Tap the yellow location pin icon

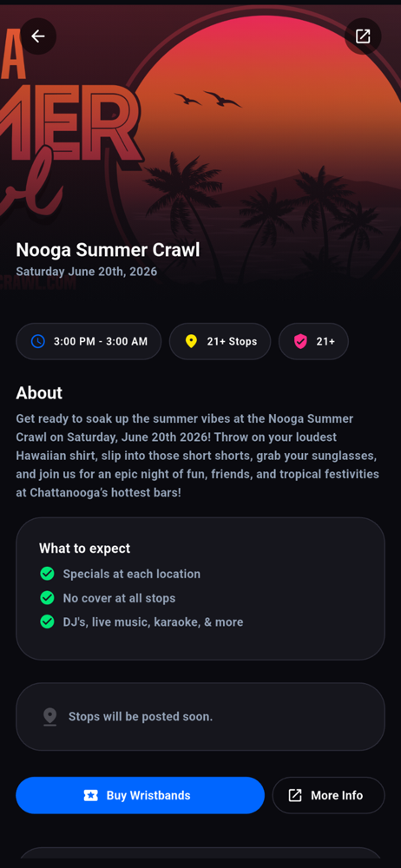(x=191, y=341)
